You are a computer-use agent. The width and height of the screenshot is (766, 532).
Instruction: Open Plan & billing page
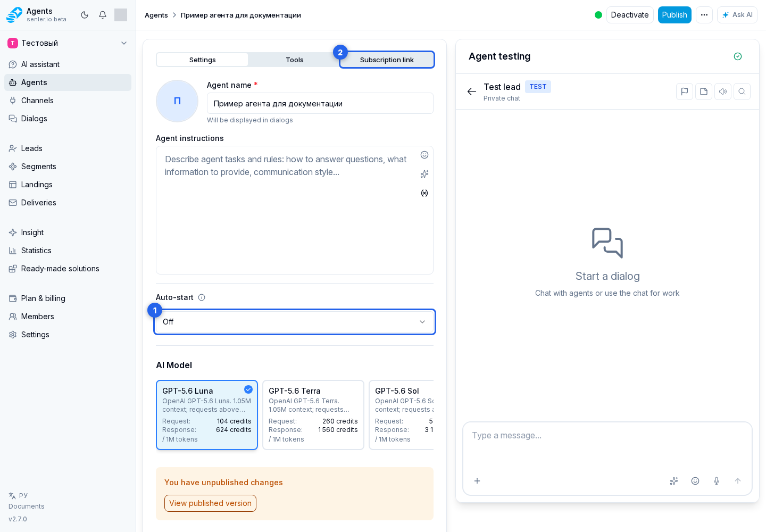coord(68,298)
